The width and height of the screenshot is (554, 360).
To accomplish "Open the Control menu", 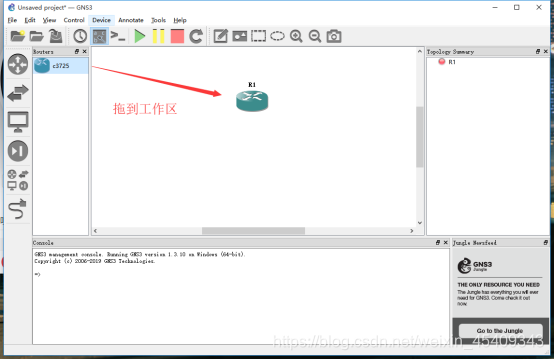I will [x=74, y=20].
